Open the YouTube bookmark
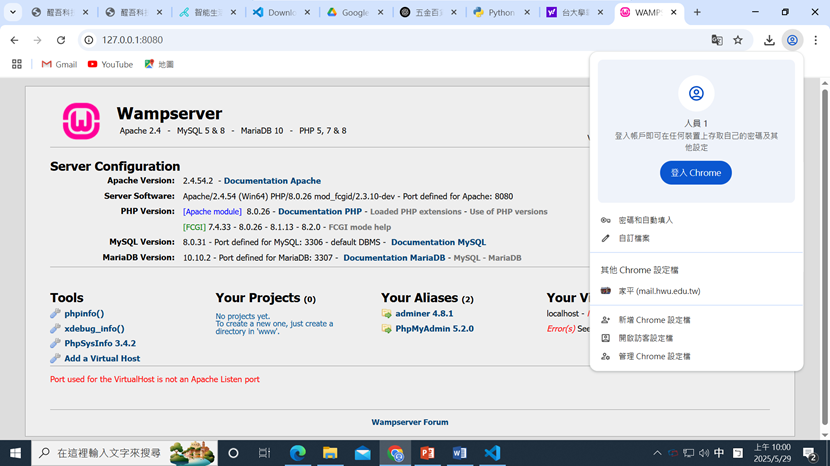 (x=110, y=64)
